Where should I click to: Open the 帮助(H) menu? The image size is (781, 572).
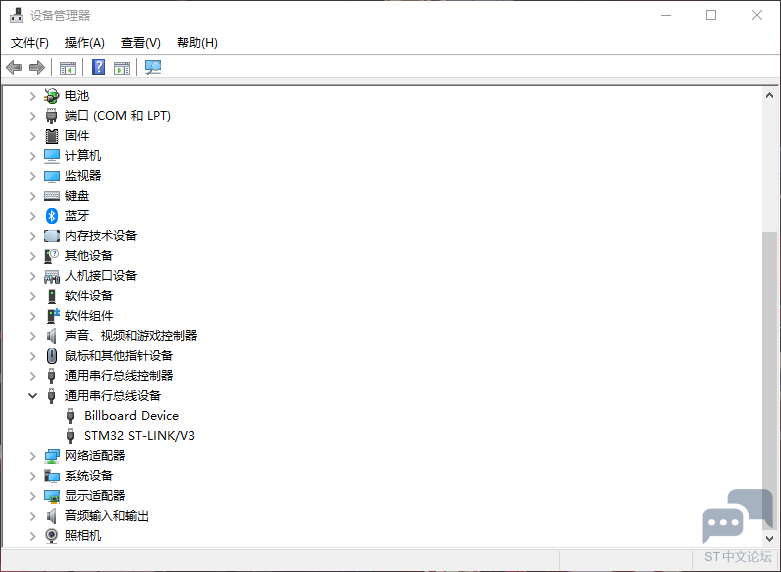(x=197, y=43)
